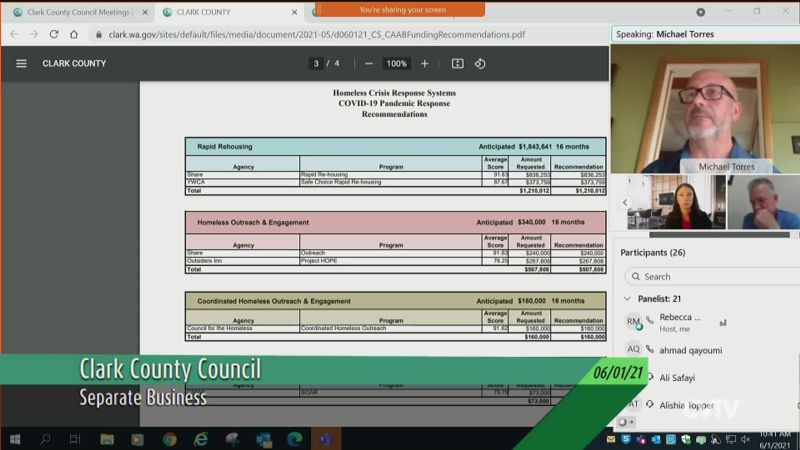Show previous video thumbnails with left arrow
800x450 pixels.
(x=625, y=202)
